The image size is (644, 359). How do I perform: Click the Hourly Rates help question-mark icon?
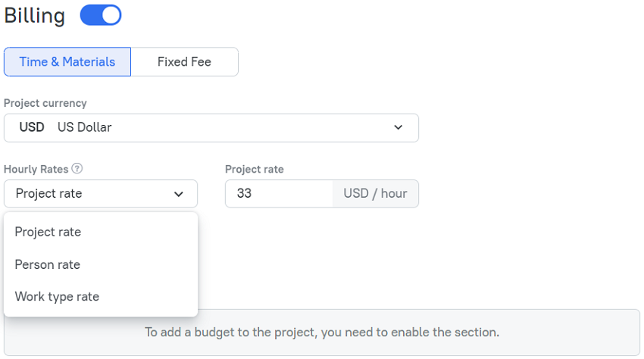[x=77, y=169]
